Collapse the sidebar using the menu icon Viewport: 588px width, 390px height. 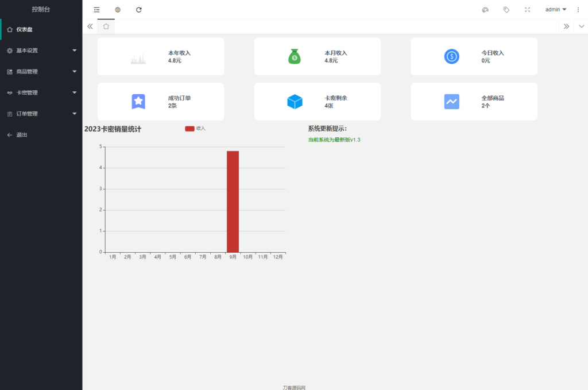click(96, 10)
